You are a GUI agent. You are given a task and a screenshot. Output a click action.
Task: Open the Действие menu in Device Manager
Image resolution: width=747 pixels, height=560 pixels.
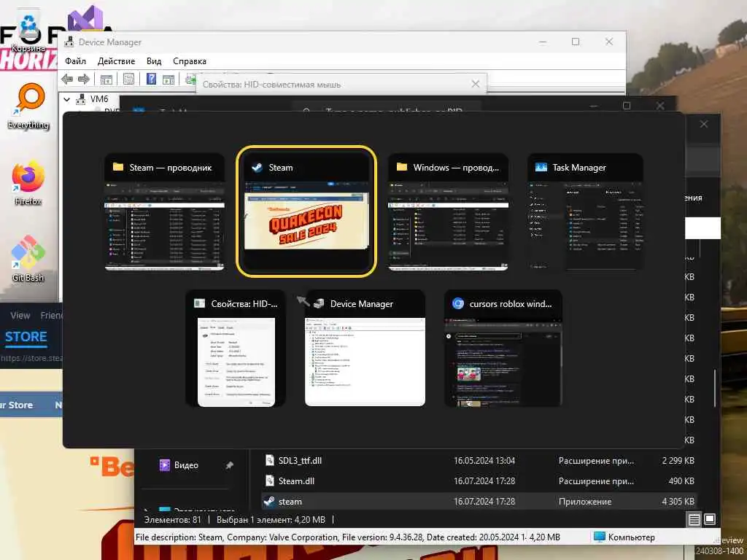pos(116,61)
